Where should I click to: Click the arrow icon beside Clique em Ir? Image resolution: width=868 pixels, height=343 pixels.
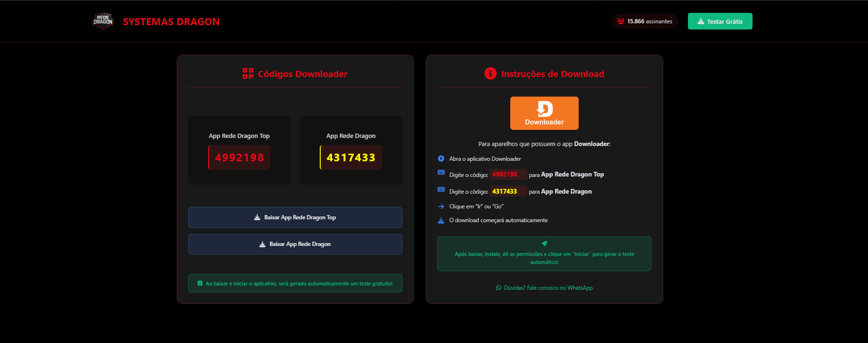[x=441, y=206]
